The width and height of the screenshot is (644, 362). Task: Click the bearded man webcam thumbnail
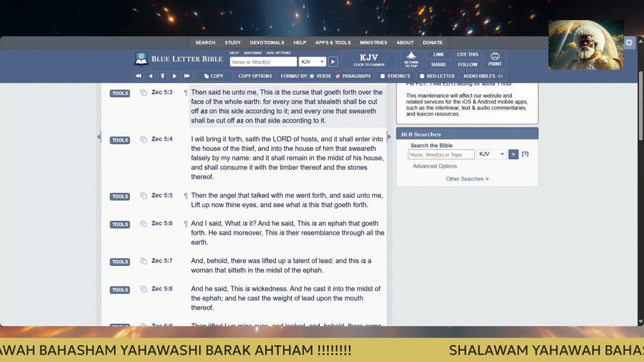pos(586,45)
